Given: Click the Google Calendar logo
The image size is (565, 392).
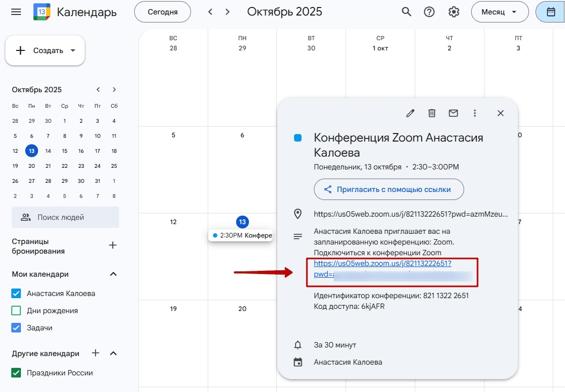Looking at the screenshot, I should 42,12.
